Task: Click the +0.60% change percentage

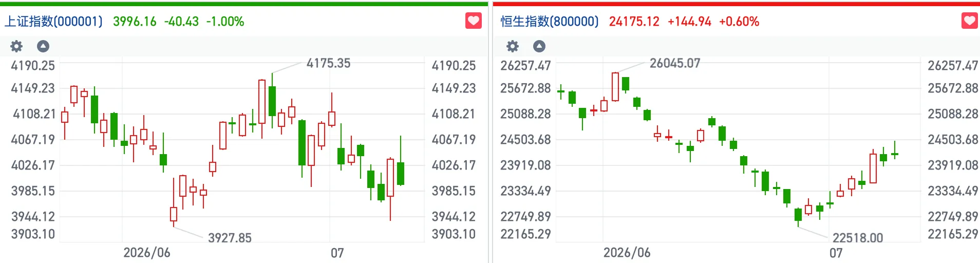Action: [739, 22]
